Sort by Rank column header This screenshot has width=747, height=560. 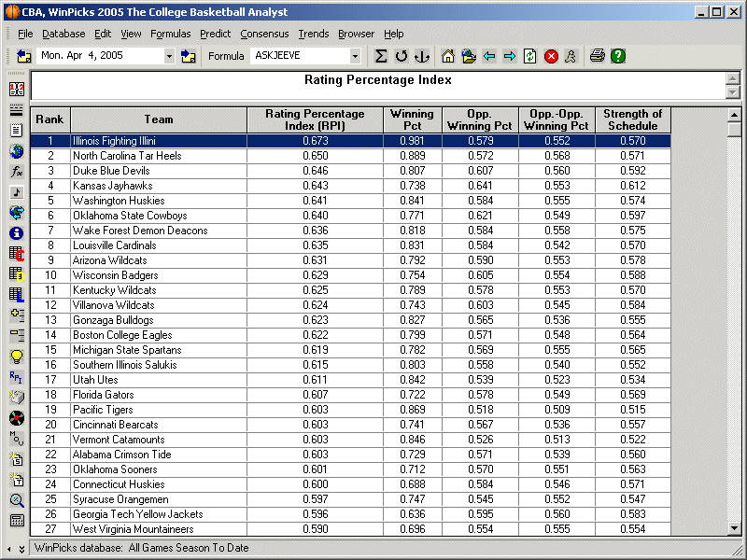point(50,119)
